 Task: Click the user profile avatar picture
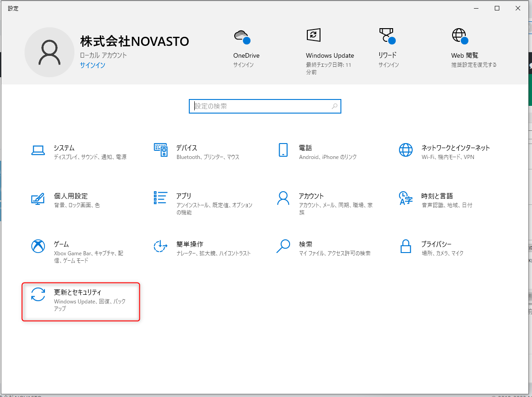(x=49, y=52)
